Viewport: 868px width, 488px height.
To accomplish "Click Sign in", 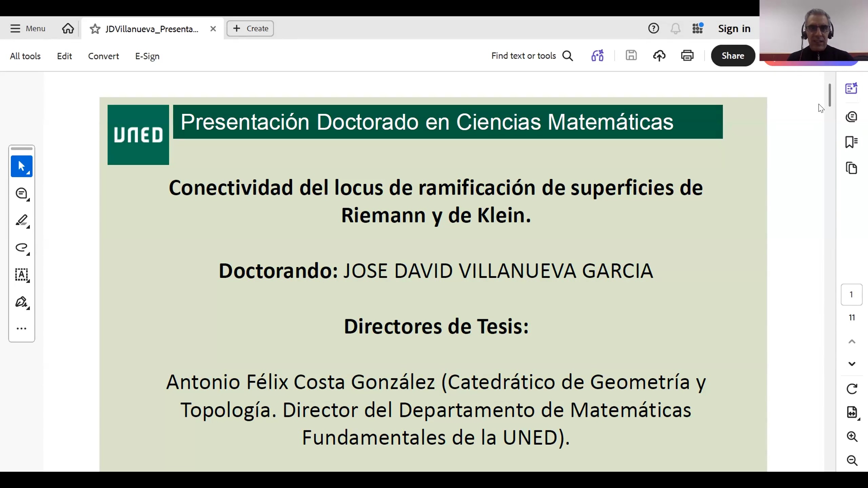I will pos(734,28).
